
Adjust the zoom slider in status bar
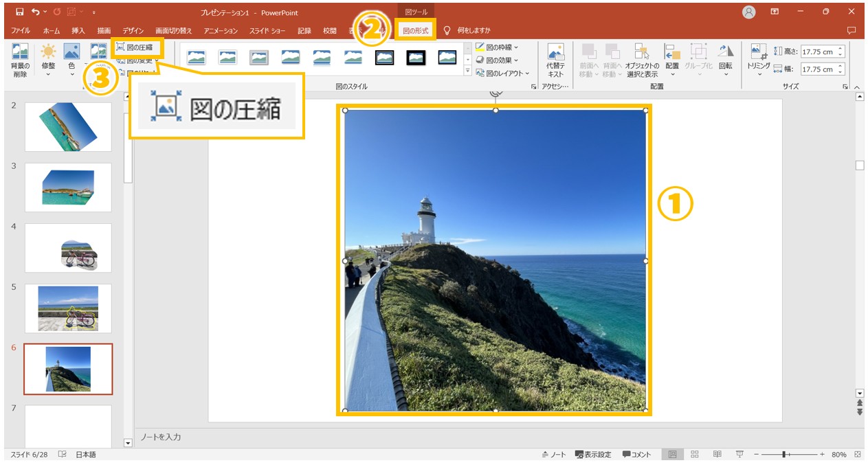point(785,454)
